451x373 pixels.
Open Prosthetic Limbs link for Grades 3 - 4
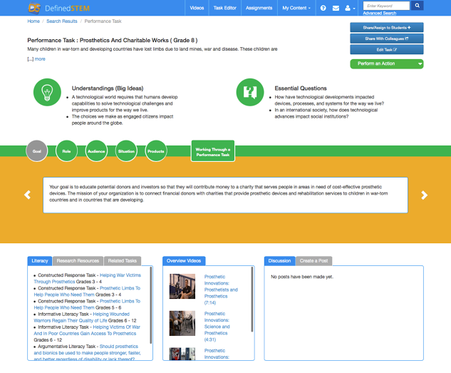point(87,291)
